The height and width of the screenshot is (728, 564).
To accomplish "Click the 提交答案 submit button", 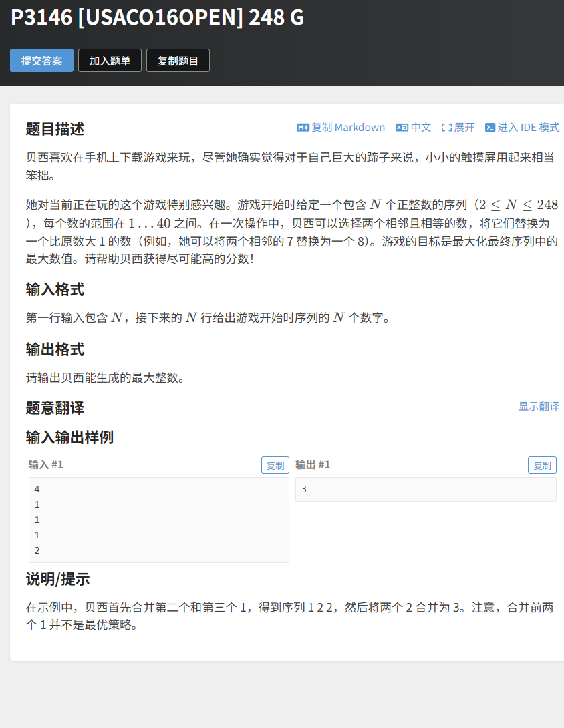I will [x=42, y=60].
